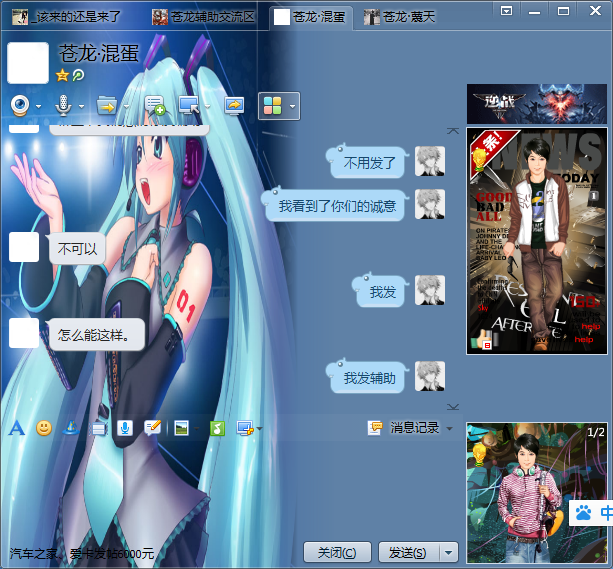Click the 汽车之家 爱卡发帖6000元 ad link
Image resolution: width=613 pixels, height=569 pixels.
tap(82, 553)
